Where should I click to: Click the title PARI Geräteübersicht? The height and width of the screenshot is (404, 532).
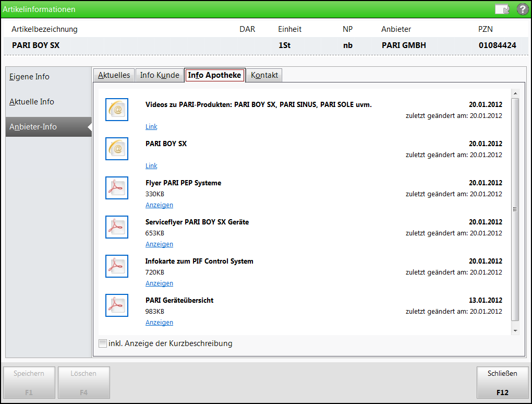[179, 301]
